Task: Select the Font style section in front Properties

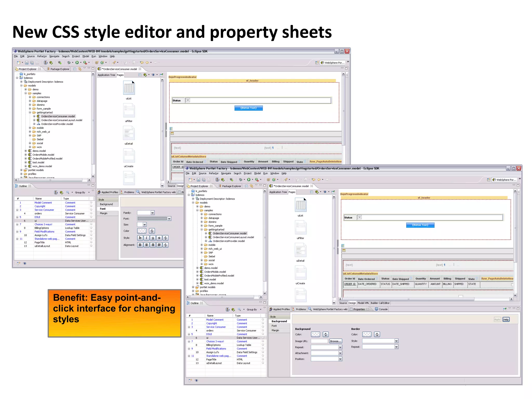Action: [x=279, y=326]
